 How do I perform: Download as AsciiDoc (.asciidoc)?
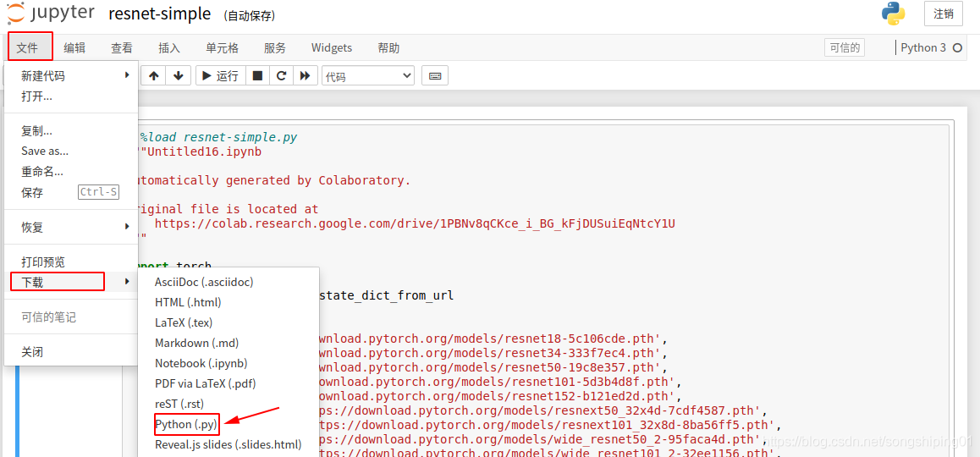pyautogui.click(x=228, y=282)
